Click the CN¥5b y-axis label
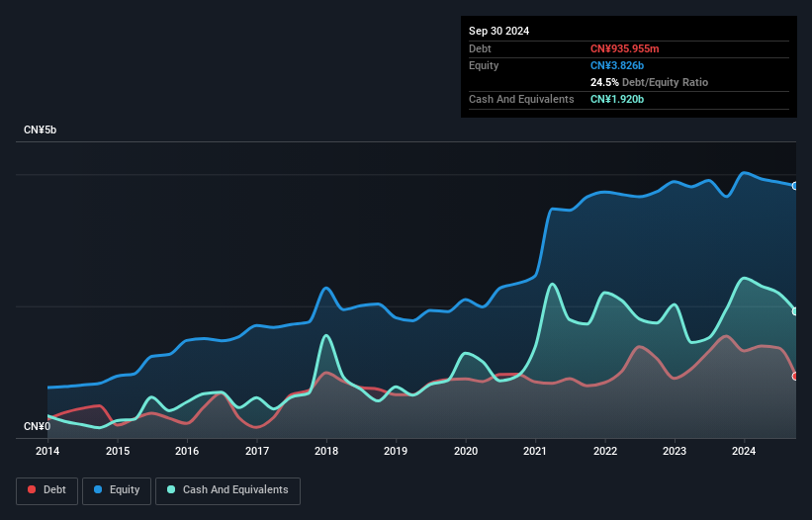The image size is (812, 520). [x=40, y=130]
